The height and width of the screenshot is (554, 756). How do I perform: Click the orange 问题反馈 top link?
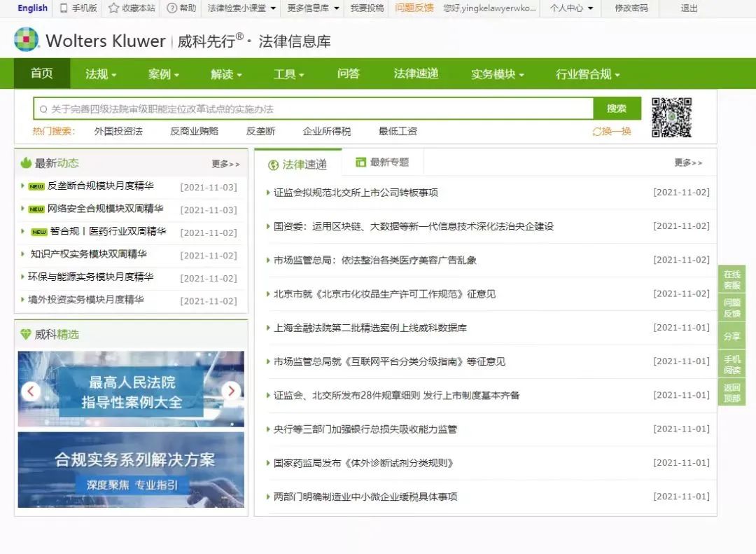[414, 8]
